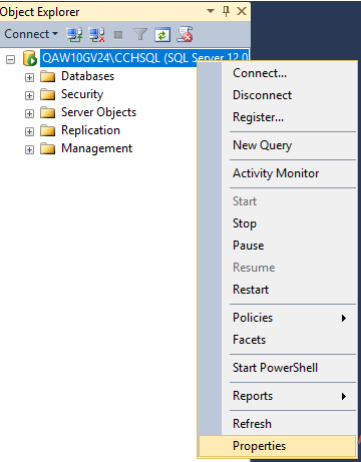This screenshot has height=462, width=361.
Task: Open New Query from the context menu
Action: [277, 145]
